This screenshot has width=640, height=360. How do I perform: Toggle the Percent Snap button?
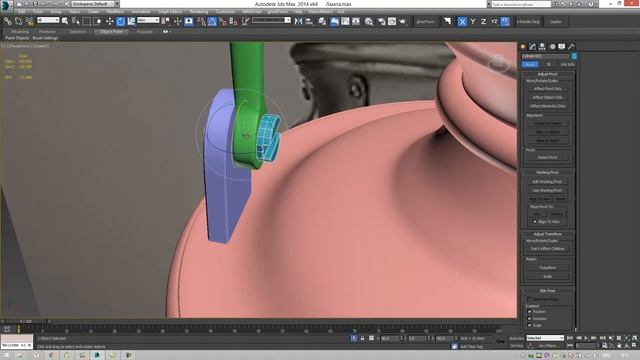[x=222, y=21]
